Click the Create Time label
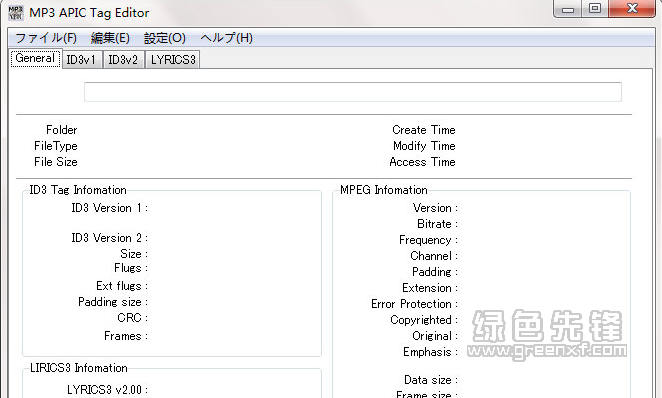The image size is (662, 398). [x=424, y=130]
